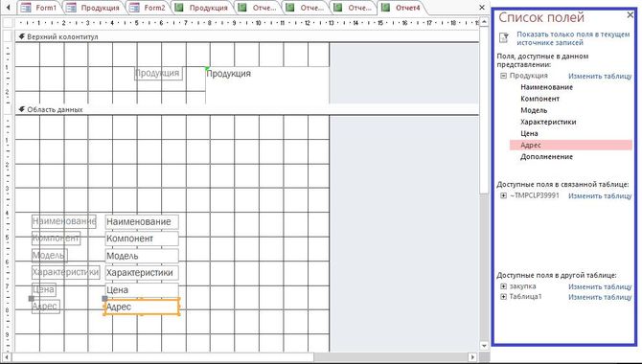The image size is (642, 364).
Task: Click the show current record source fields icon
Action: tap(504, 38)
